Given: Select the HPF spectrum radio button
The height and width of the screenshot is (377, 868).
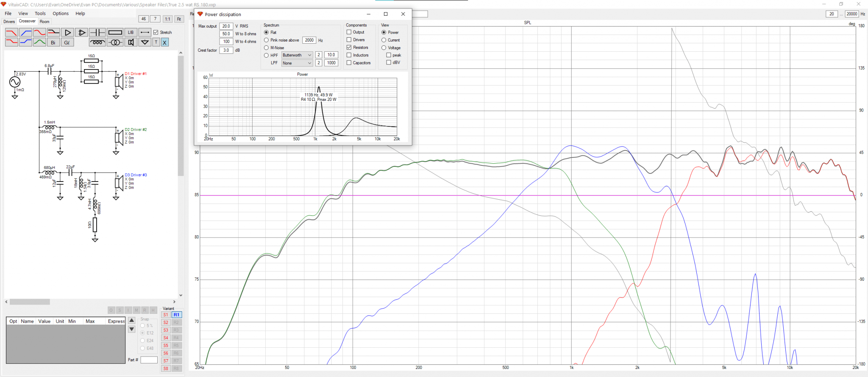Looking at the screenshot, I should (266, 55).
